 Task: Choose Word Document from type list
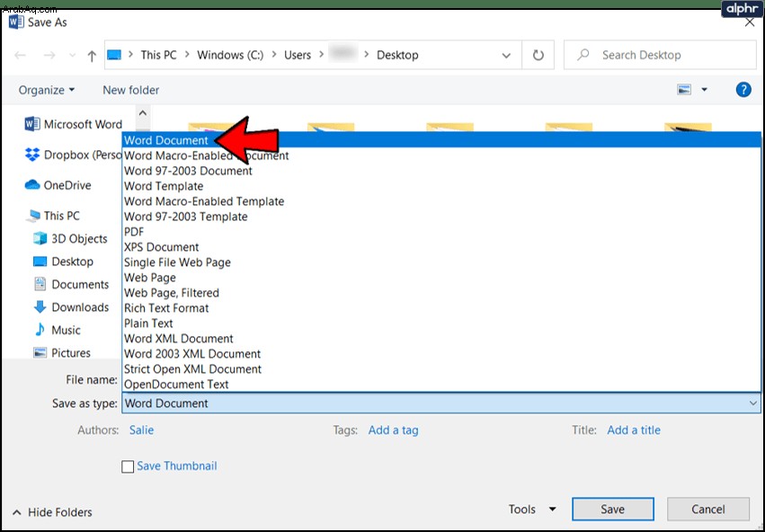[441, 140]
